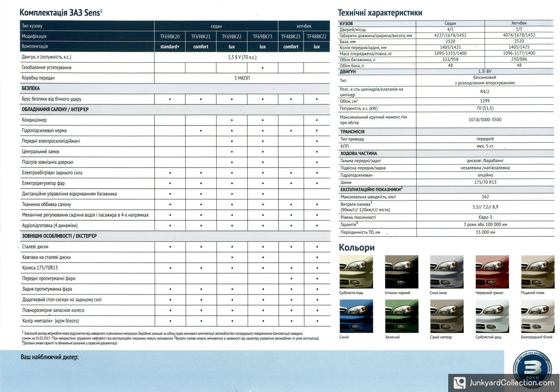This screenshot has height=392, width=560.
Task: Select the TF698K22 modification header
Action: 231,36
